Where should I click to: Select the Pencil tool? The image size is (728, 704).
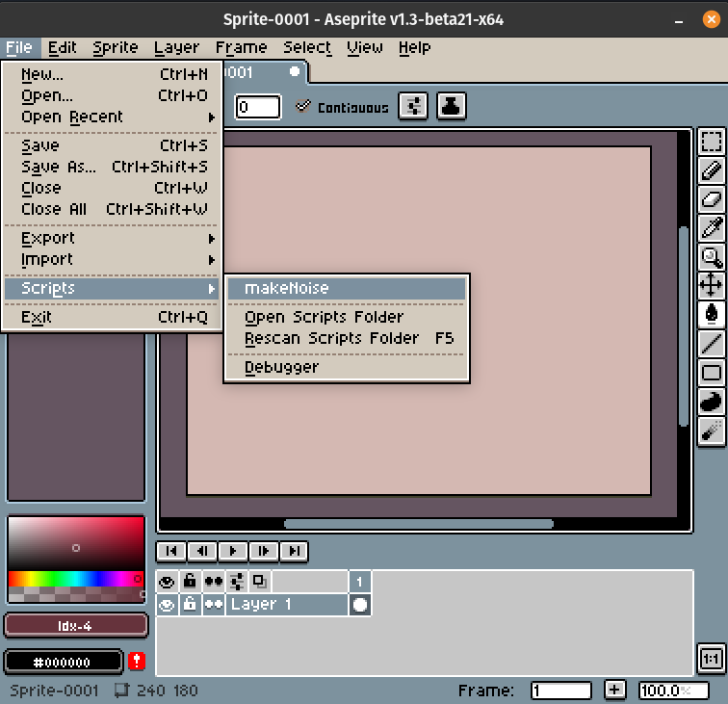tap(711, 171)
